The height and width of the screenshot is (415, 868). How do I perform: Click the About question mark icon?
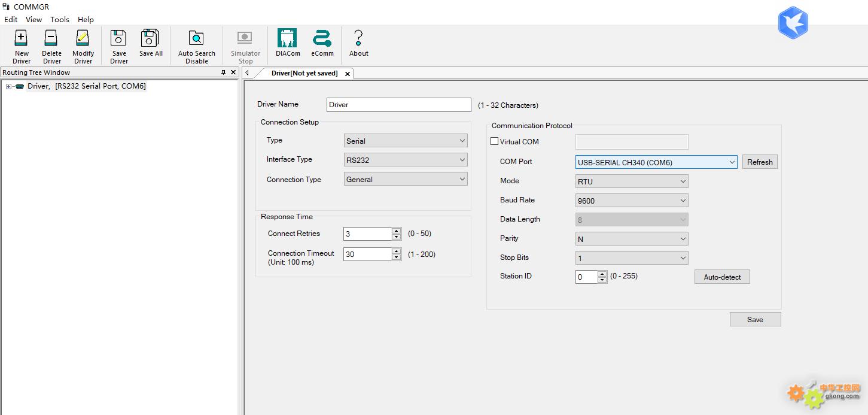(x=358, y=38)
